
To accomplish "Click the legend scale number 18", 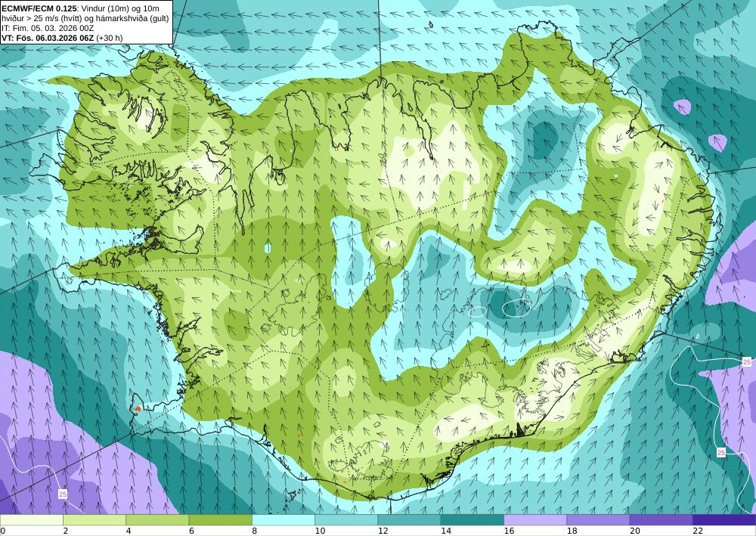I will tap(572, 531).
